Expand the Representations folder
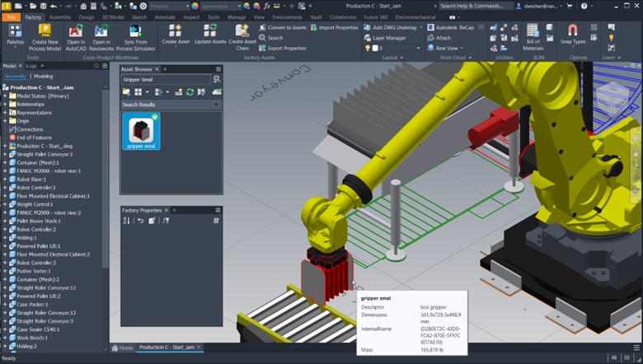This screenshot has height=364, width=643. click(x=5, y=113)
